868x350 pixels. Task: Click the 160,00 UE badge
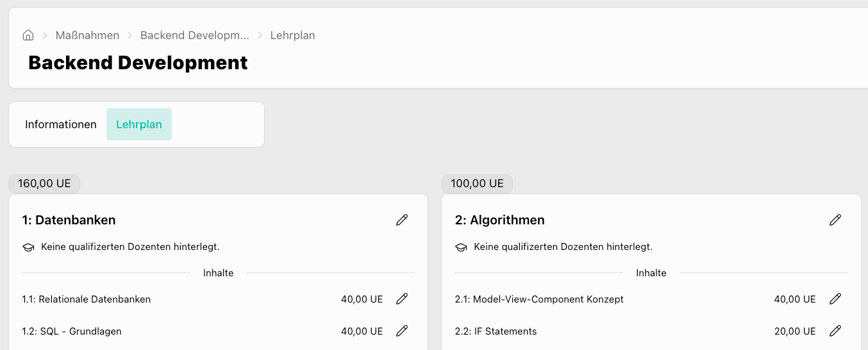click(x=44, y=183)
